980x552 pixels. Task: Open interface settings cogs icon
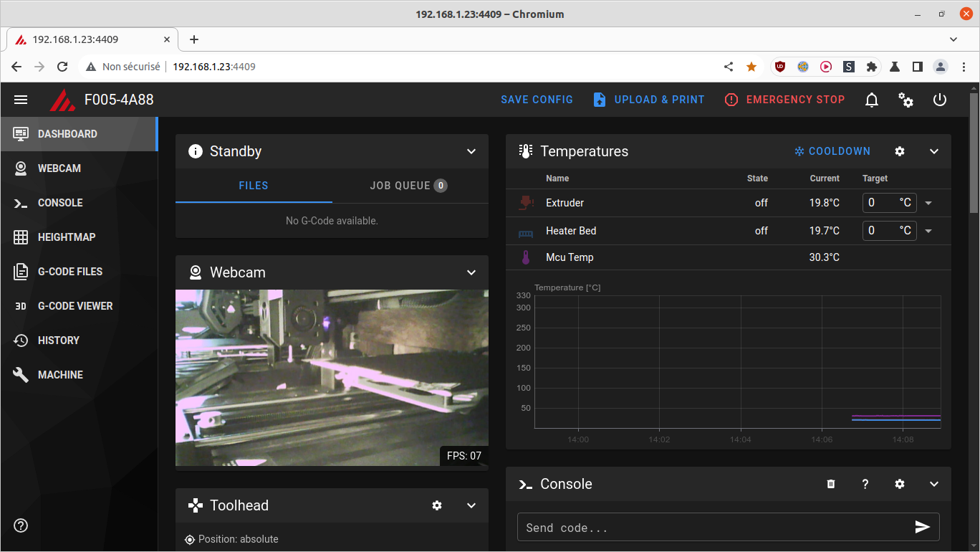906,100
